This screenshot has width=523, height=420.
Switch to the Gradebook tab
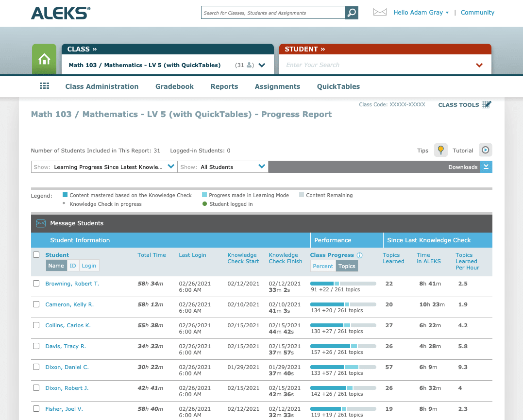point(174,86)
